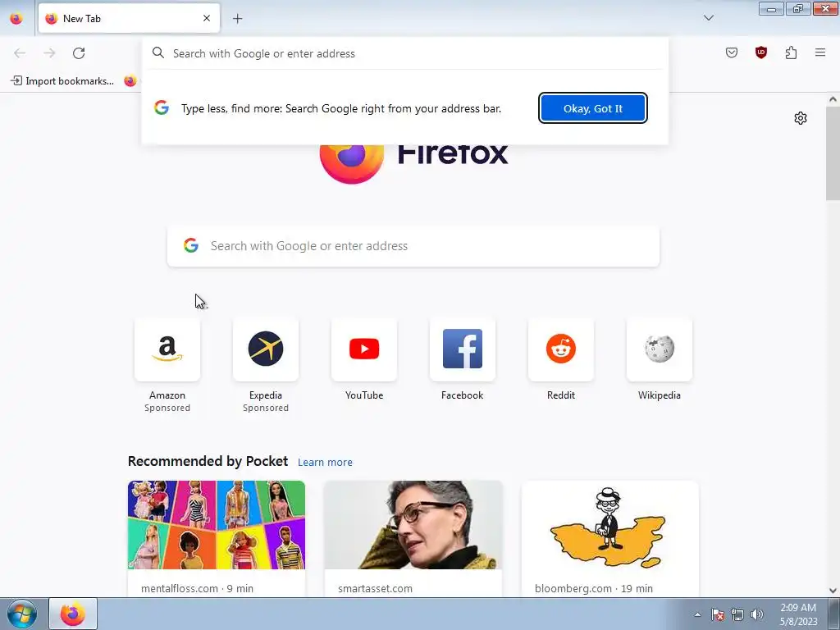Image resolution: width=840 pixels, height=630 pixels.
Task: Click the mentalfloss.com · 9 min text
Action: point(197,588)
